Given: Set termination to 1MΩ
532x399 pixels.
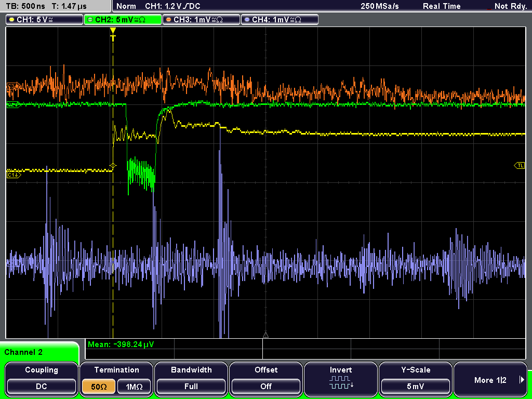Looking at the screenshot, I should pyautogui.click(x=134, y=387).
